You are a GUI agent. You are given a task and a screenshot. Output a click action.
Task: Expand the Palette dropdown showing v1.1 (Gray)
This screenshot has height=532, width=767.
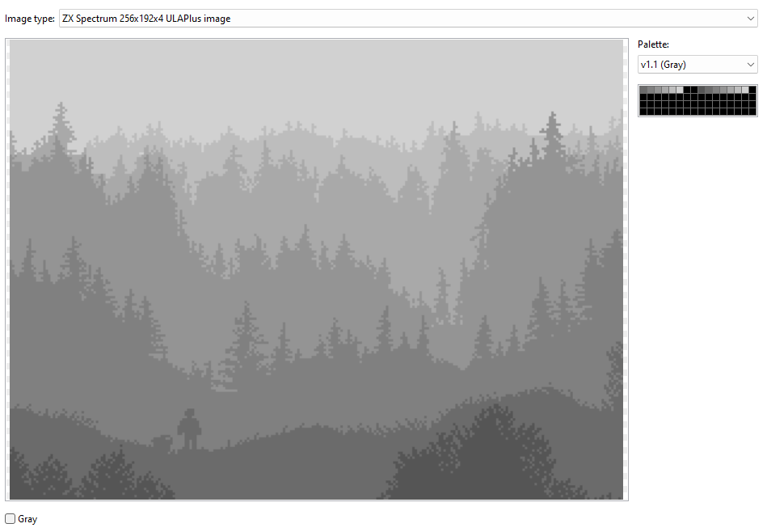[697, 65]
